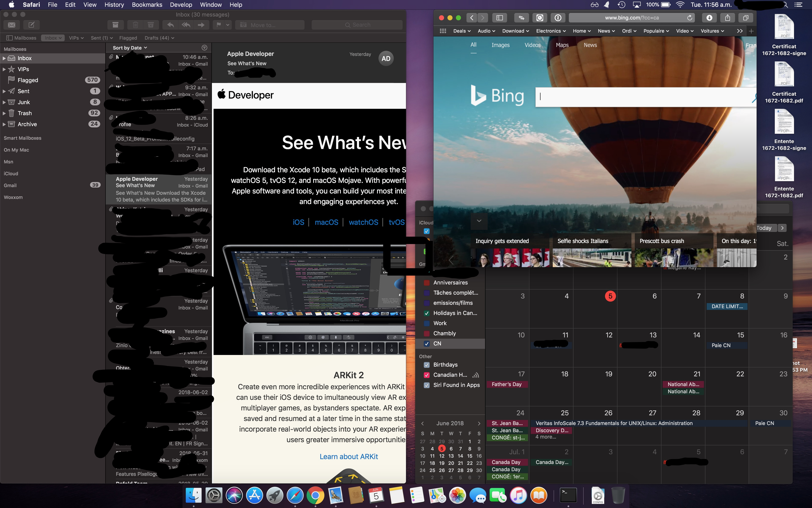Screen dimensions: 812x508
Task: Click the Mail search field
Action: click(x=357, y=25)
